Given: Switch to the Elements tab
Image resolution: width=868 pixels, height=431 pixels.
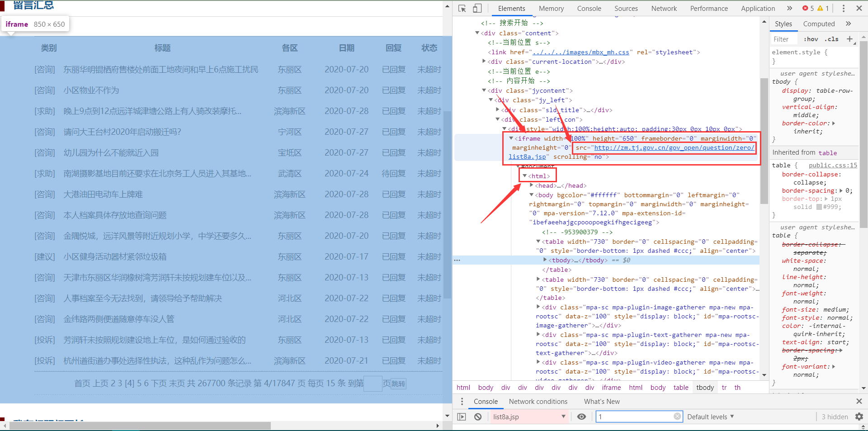Looking at the screenshot, I should pyautogui.click(x=511, y=8).
